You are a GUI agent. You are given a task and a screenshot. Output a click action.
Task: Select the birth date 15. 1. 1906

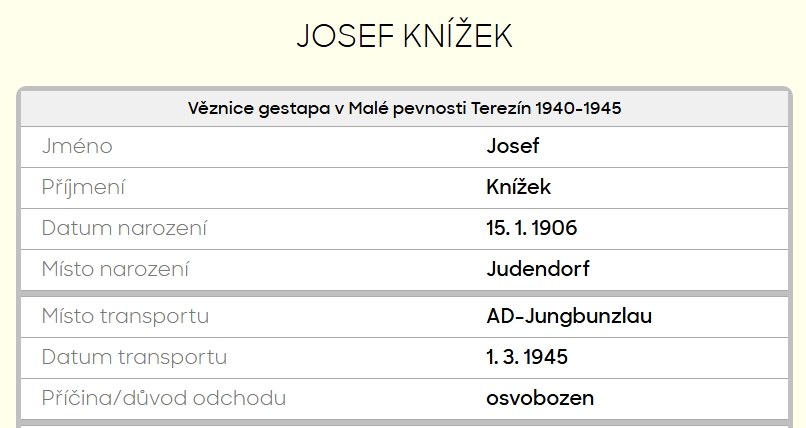point(531,228)
